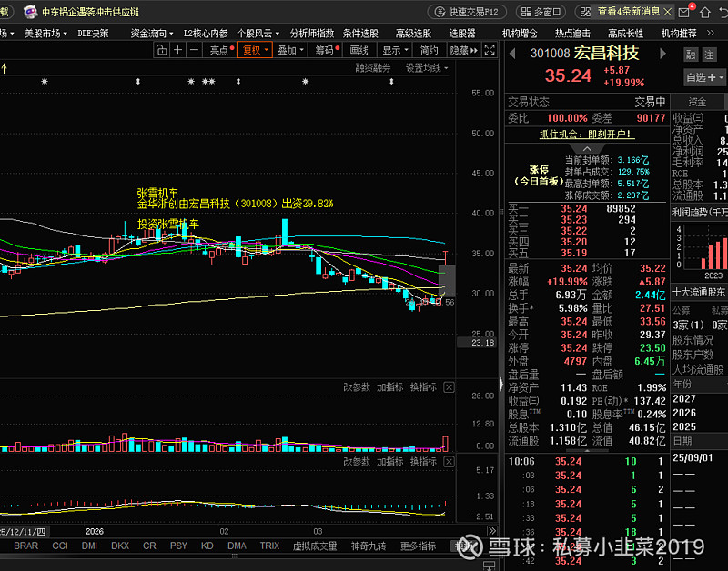The image size is (728, 571).
Task: Select CCI indicator tab
Action: [x=60, y=546]
